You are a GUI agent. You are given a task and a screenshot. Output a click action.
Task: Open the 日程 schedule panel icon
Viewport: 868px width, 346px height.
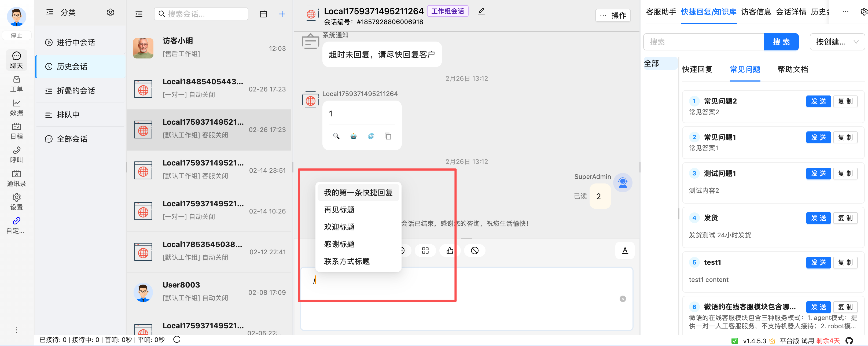16,131
